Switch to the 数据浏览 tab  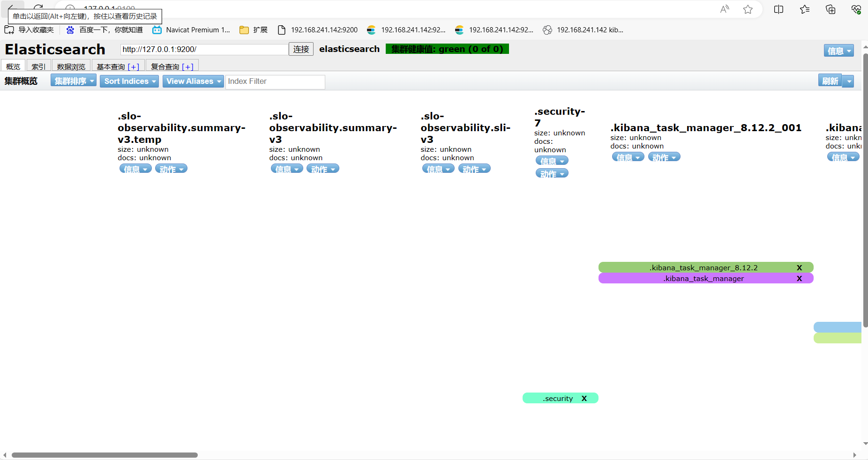(71, 67)
